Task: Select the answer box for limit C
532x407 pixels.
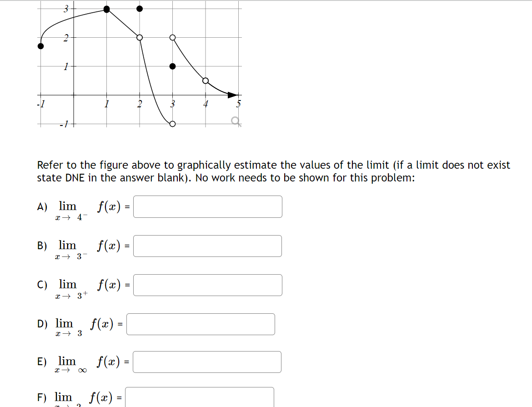Action: click(x=207, y=285)
